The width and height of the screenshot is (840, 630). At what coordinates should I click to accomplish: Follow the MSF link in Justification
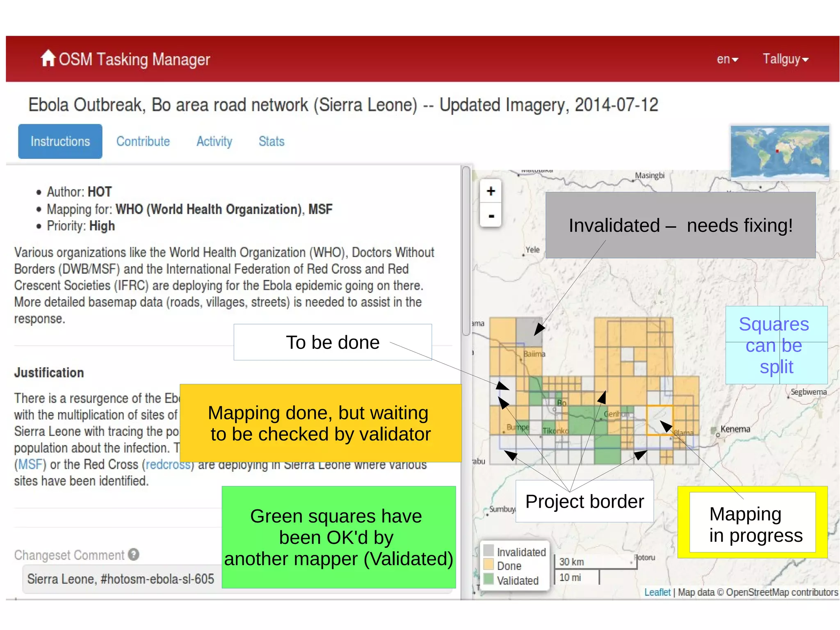click(30, 464)
